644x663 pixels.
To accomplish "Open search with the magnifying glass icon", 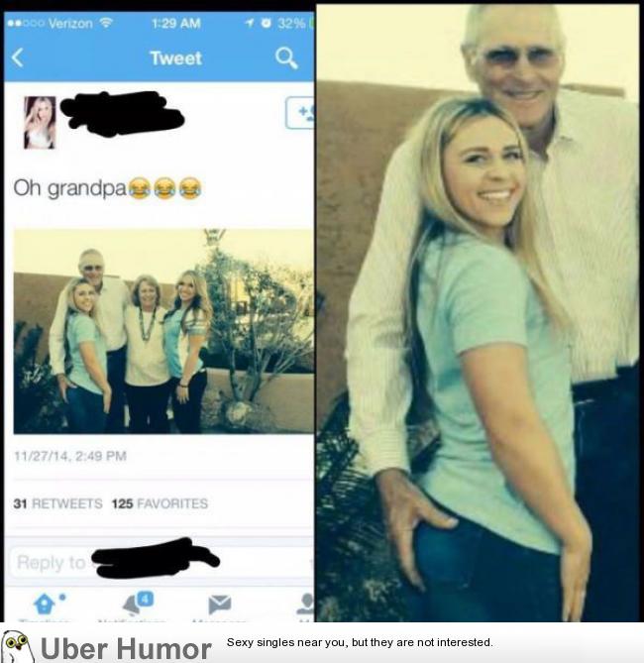I will point(286,57).
